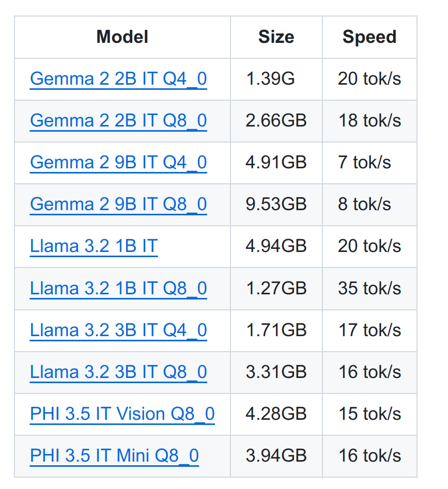448x489 pixels.
Task: Select the 3.94GB size cell
Action: pyautogui.click(x=276, y=455)
